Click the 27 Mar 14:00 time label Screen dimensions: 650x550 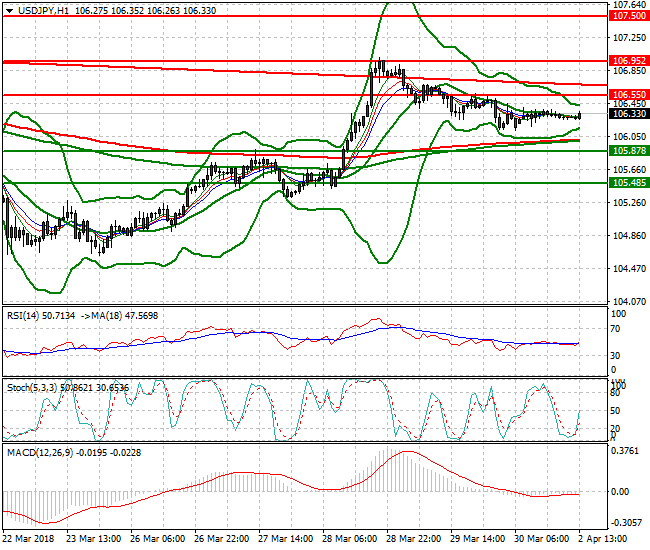click(286, 538)
